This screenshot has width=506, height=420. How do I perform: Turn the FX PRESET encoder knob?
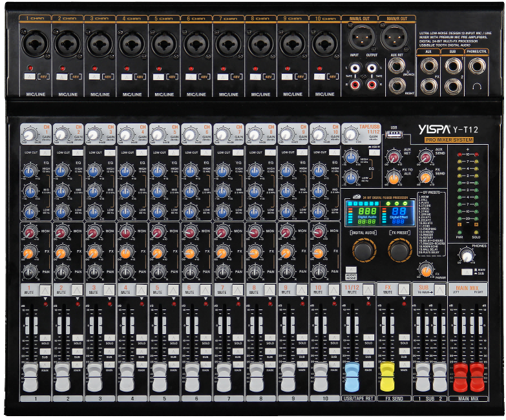[x=399, y=250]
